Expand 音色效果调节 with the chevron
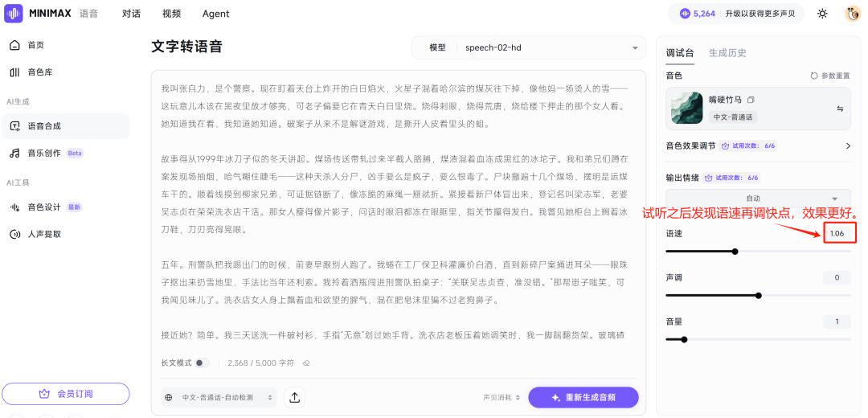Image resolution: width=868 pixels, height=418 pixels. (x=848, y=146)
